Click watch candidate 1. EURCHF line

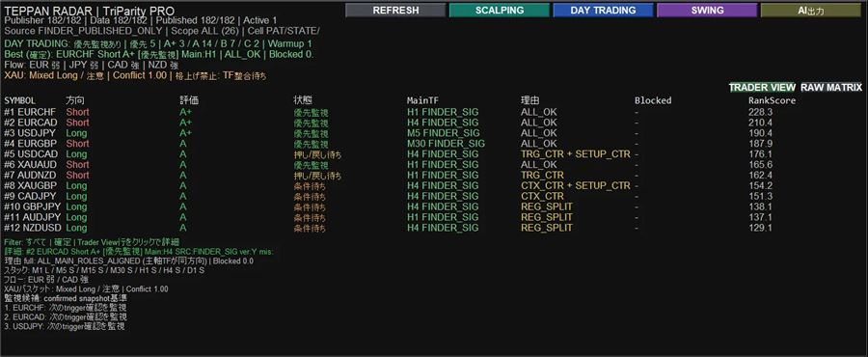66,308
